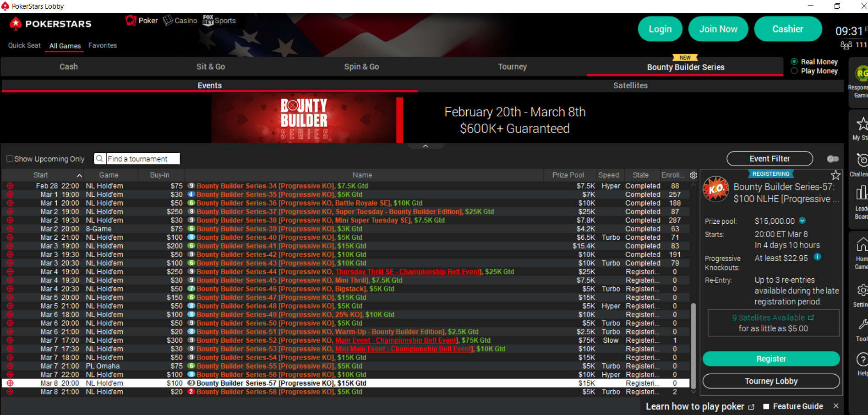Open Favorites view
The width and height of the screenshot is (868, 415).
click(x=103, y=45)
